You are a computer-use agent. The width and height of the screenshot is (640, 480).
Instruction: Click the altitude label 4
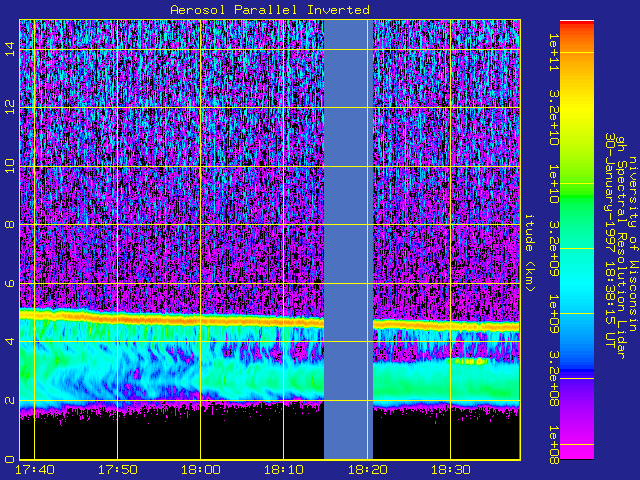[x=10, y=341]
